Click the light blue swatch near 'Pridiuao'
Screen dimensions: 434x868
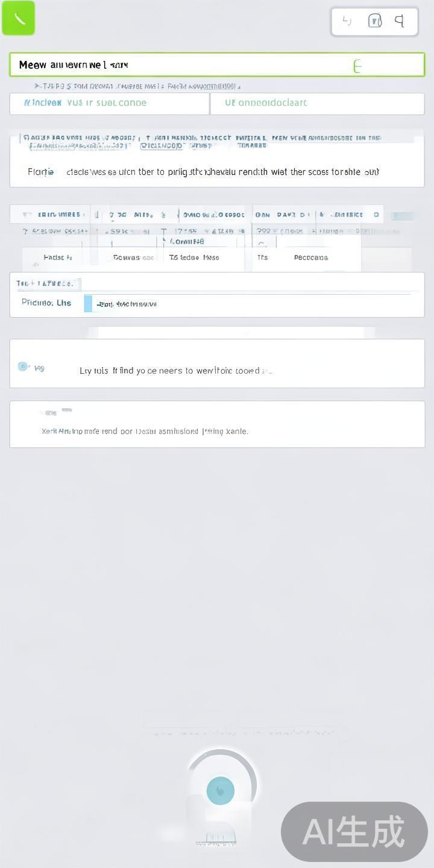point(88,304)
